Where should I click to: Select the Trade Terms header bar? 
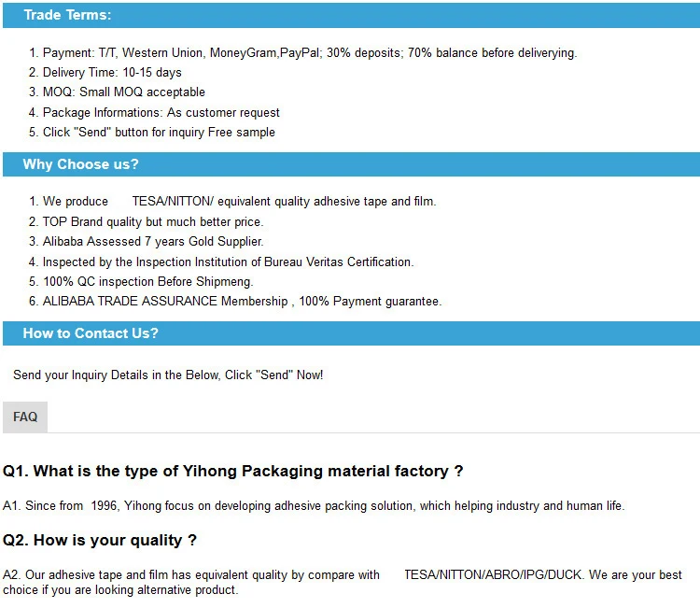351,15
